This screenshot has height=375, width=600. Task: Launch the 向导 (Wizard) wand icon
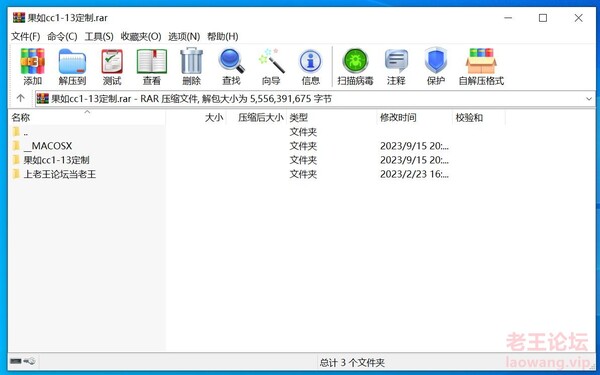(x=271, y=60)
